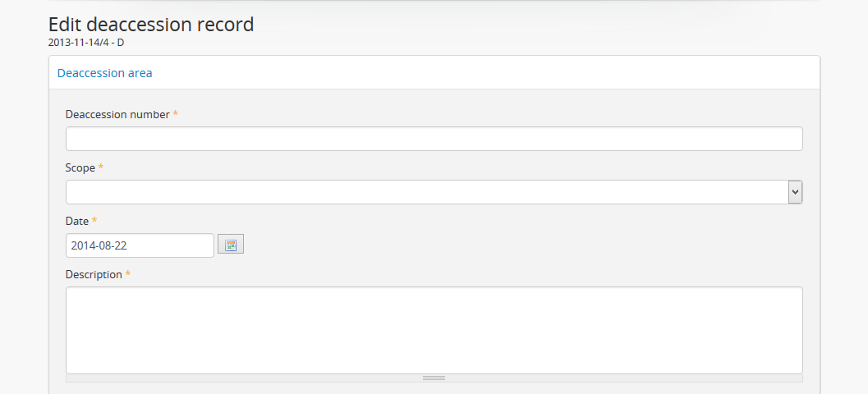Click the required asterisk beside Description

(128, 274)
